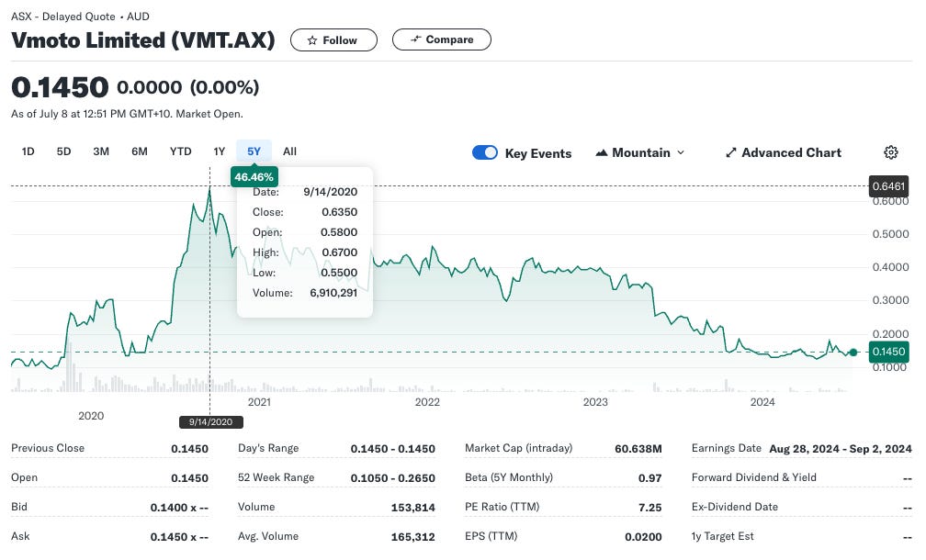Image resolution: width=926 pixels, height=560 pixels.
Task: Select the 1Y time range
Action: coord(219,151)
